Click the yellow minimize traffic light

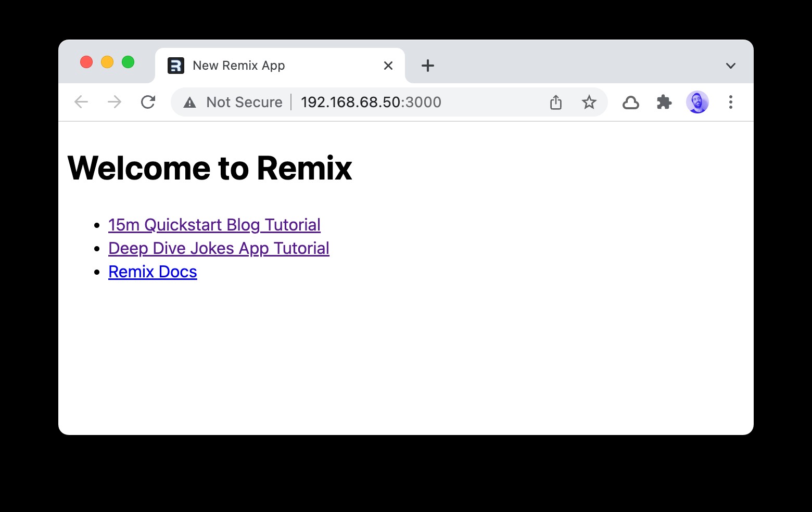[107, 62]
